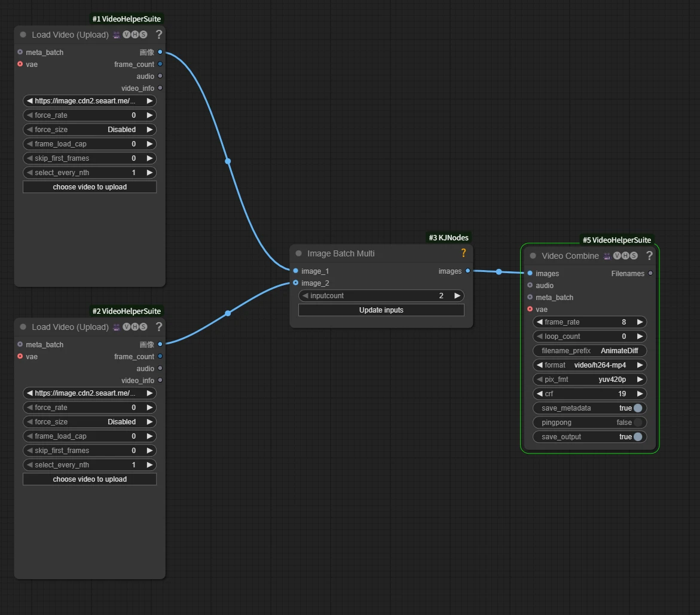The height and width of the screenshot is (615, 700).
Task: Enable the pingpong toggle
Action: pos(637,423)
